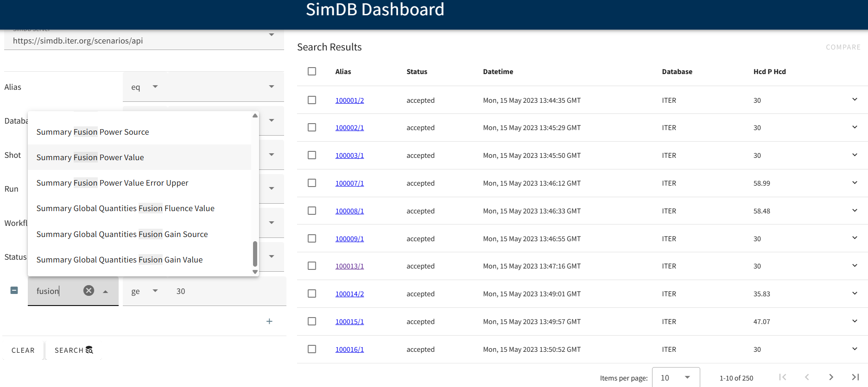Remove the fusion filter row with minus icon
This screenshot has width=868, height=387.
(x=14, y=291)
